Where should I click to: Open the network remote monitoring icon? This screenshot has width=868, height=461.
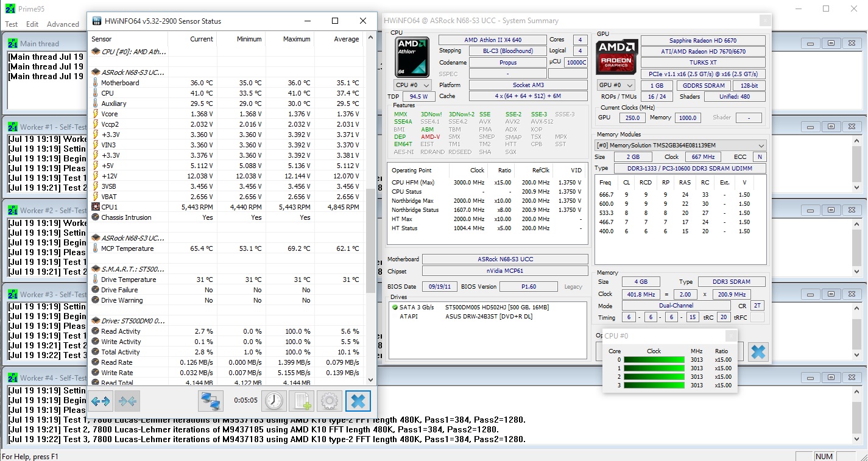point(211,401)
